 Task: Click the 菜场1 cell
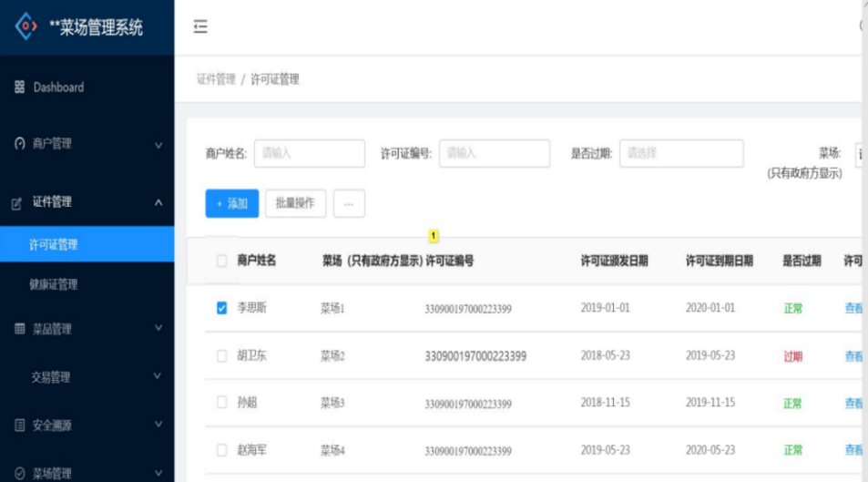coord(332,308)
